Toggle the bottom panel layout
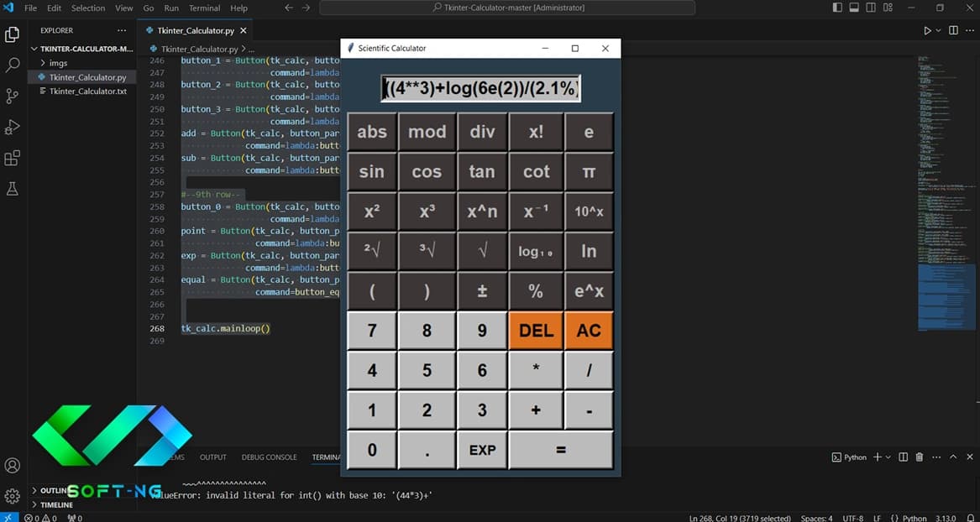 (854, 8)
